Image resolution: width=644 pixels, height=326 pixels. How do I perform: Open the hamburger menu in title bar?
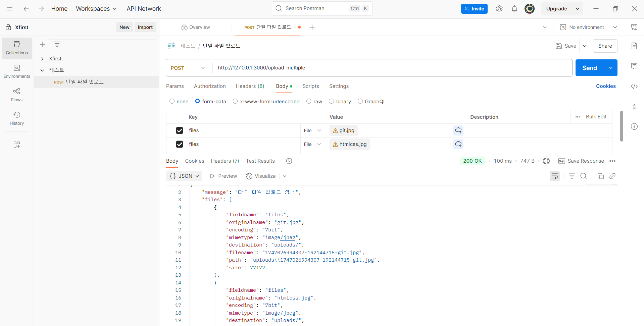[10, 9]
